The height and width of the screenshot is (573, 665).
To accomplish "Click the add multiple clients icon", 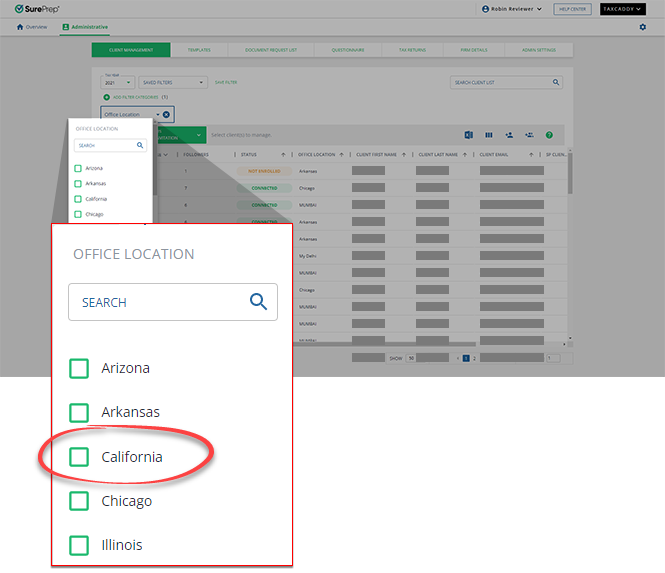I will [528, 135].
